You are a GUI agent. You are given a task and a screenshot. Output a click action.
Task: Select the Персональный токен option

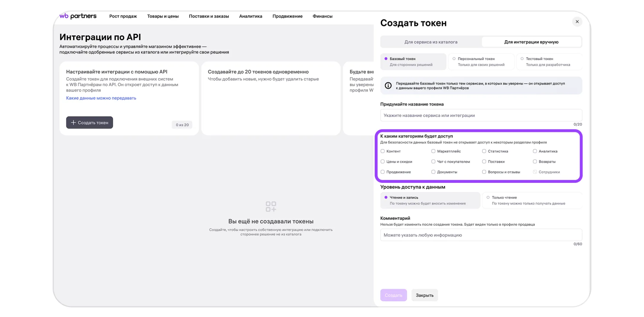pyautogui.click(x=454, y=59)
